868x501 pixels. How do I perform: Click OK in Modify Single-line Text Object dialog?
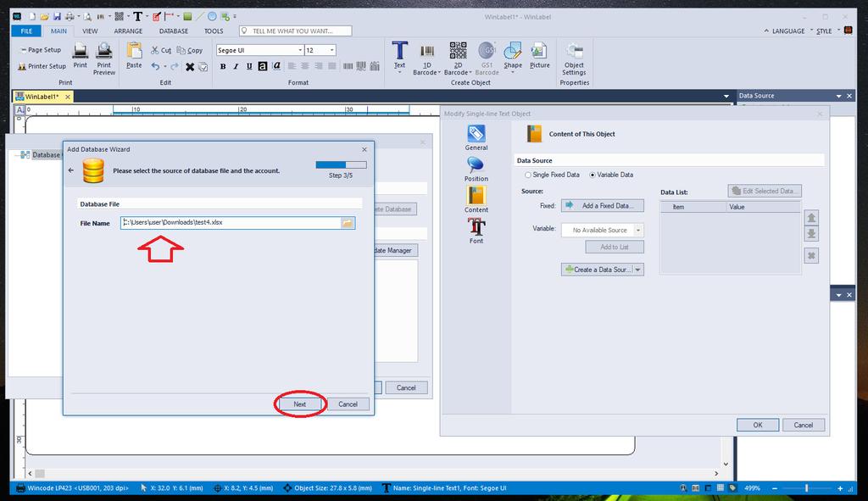point(758,426)
